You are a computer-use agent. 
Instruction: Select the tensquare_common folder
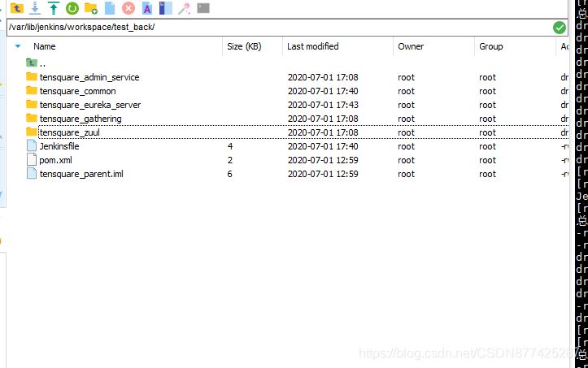pos(77,91)
